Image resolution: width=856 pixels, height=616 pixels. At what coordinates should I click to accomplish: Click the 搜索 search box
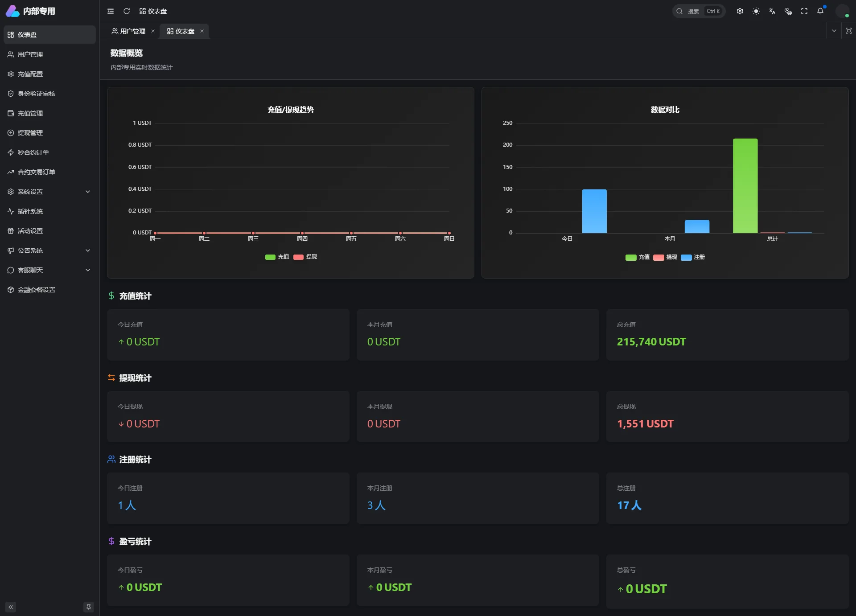698,11
